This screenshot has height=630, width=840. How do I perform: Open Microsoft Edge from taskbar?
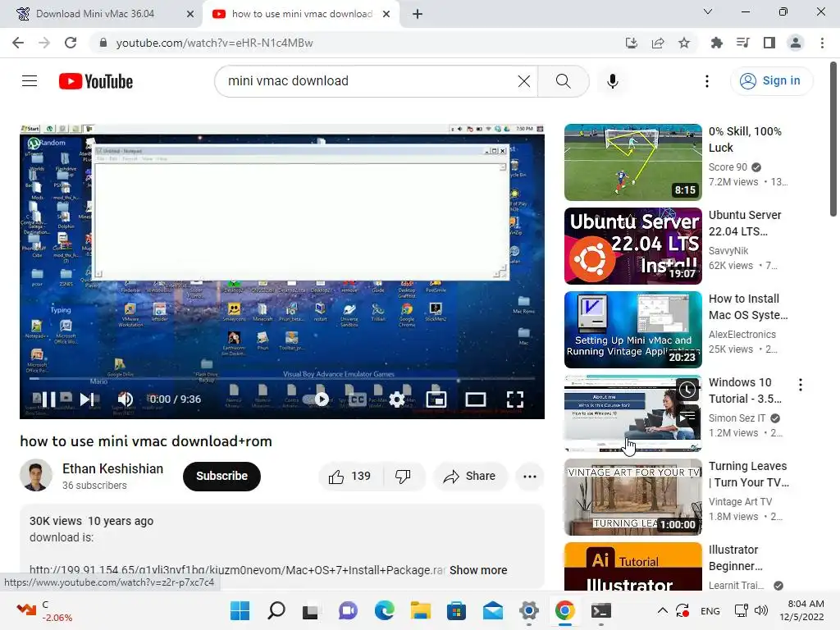pos(384,610)
